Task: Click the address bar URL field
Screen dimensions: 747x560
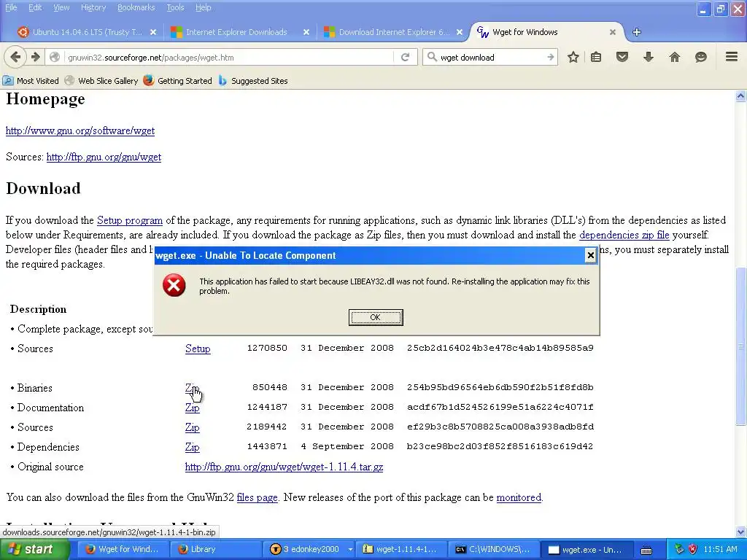Action: [228, 57]
